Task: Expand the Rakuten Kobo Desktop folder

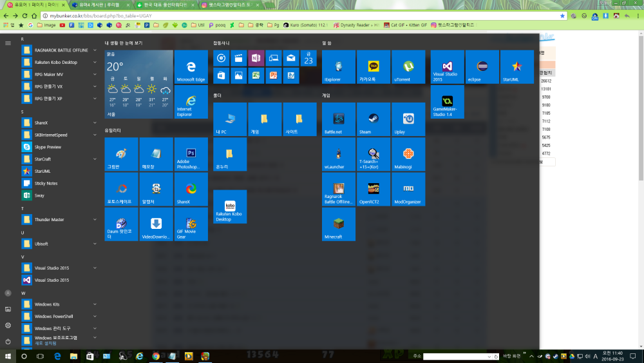Action: (x=59, y=62)
